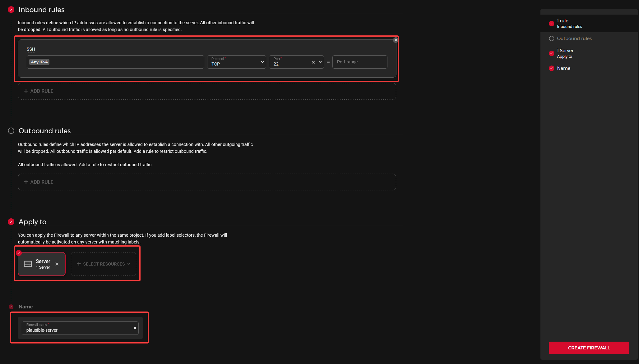Click the Inbound rules section checkmark
Viewport: 639px width, 364px height.
[x=11, y=10]
